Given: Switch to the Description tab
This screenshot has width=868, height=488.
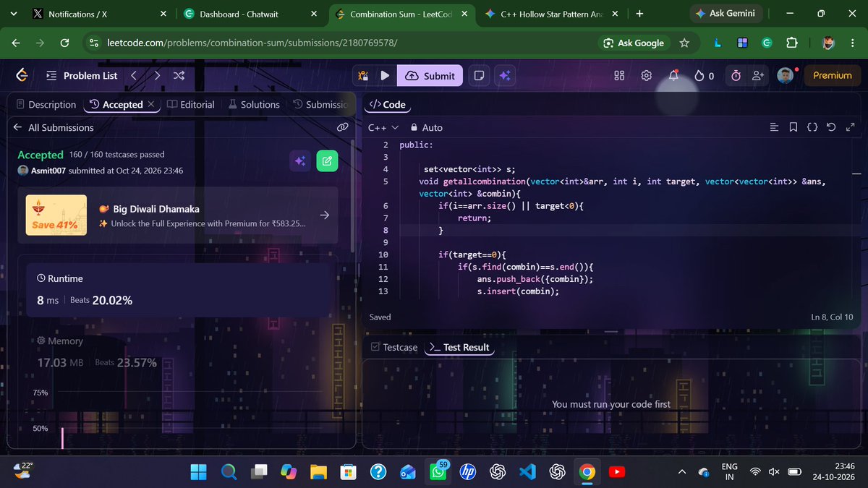Looking at the screenshot, I should (x=46, y=104).
